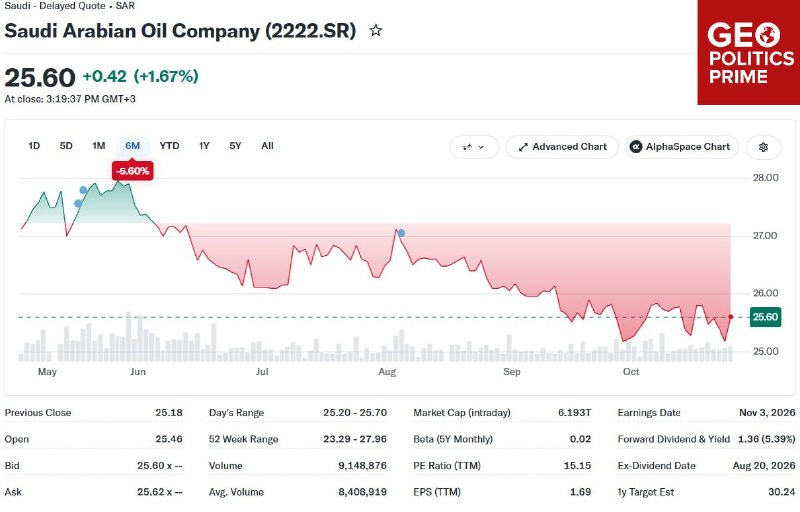Show the All time range
The width and height of the screenshot is (800, 512).
coord(267,146)
